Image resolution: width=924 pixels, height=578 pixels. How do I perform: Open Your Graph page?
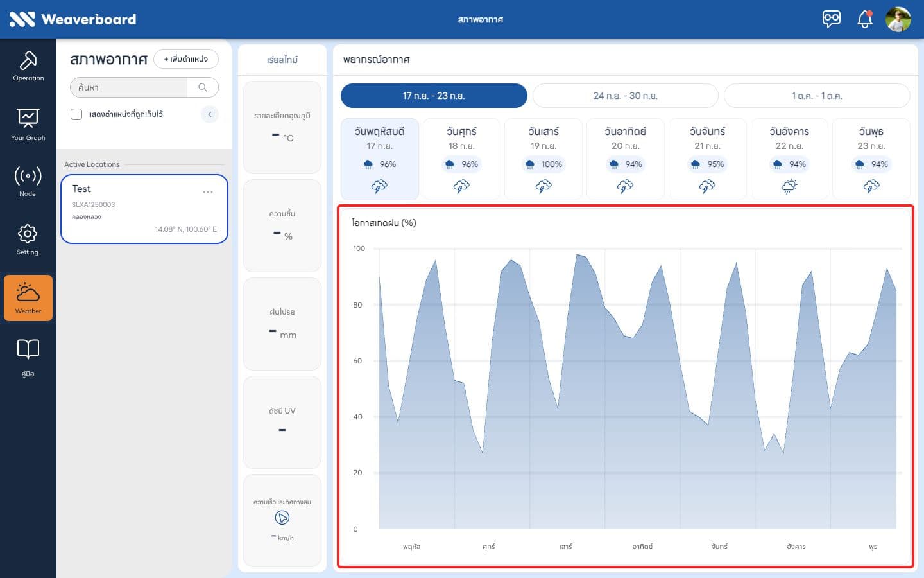click(x=28, y=124)
